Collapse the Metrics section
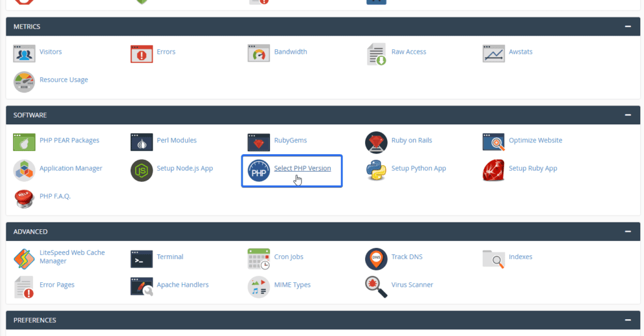The height and width of the screenshot is (336, 644). (628, 26)
